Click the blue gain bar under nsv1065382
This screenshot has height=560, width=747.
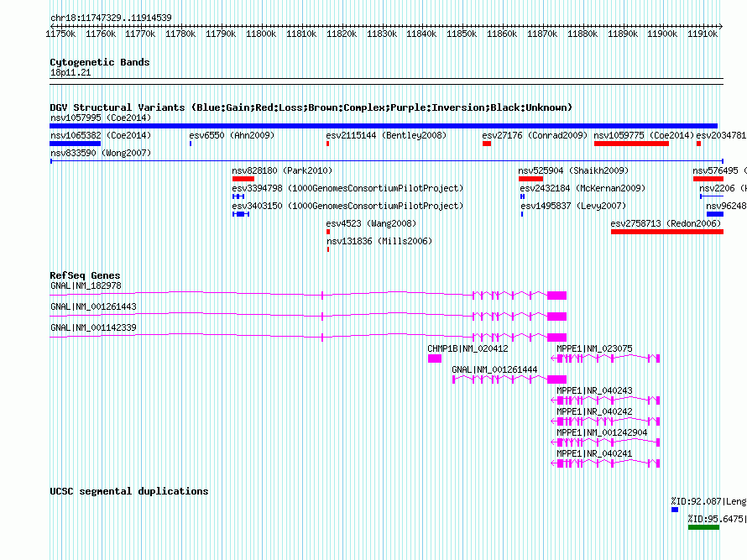[75, 144]
